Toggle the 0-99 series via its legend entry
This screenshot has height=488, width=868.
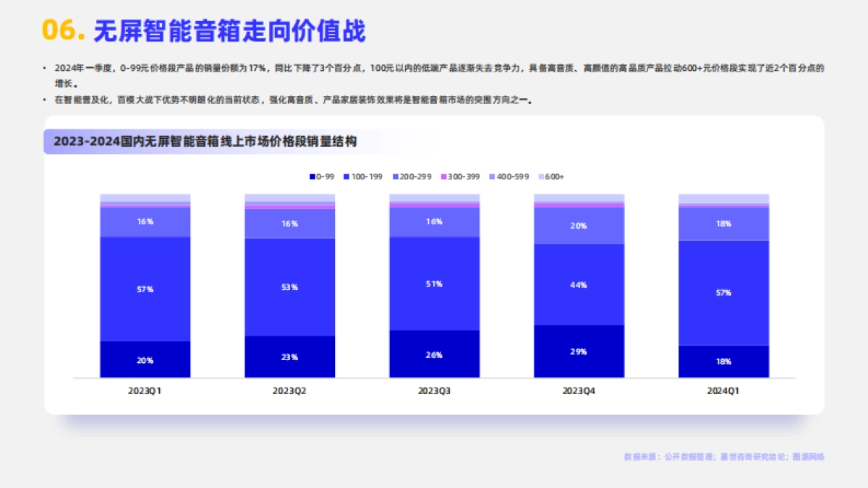[x=323, y=176]
